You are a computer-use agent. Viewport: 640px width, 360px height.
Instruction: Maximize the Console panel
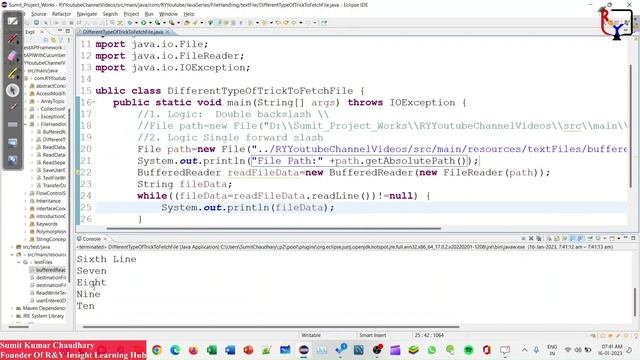coord(633,238)
